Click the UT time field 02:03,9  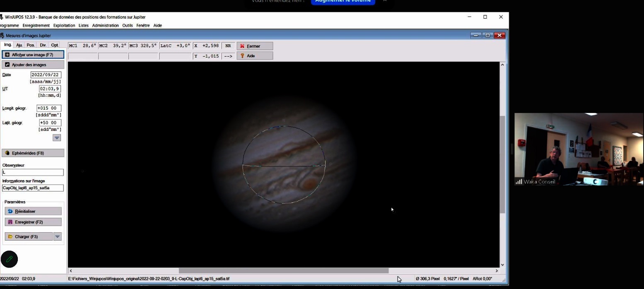pos(50,89)
